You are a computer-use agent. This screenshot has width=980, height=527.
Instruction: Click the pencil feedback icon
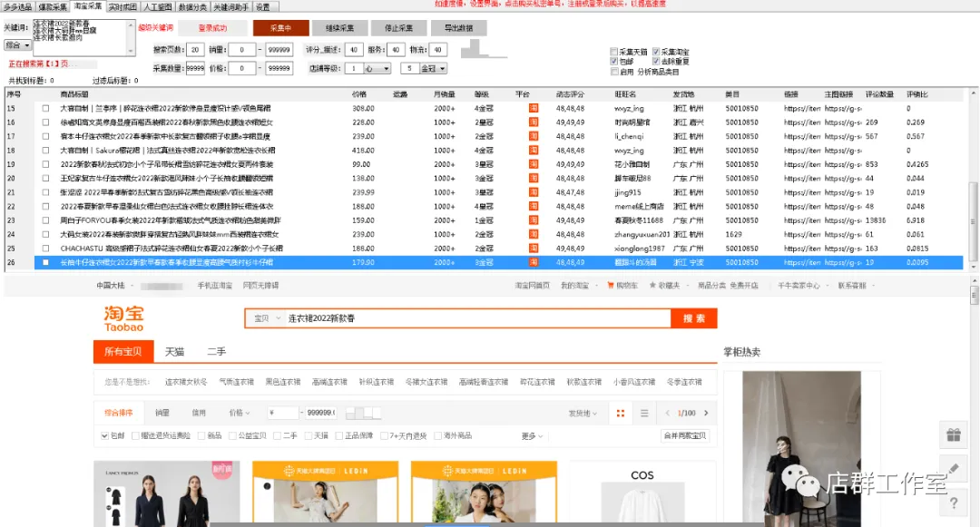953,469
